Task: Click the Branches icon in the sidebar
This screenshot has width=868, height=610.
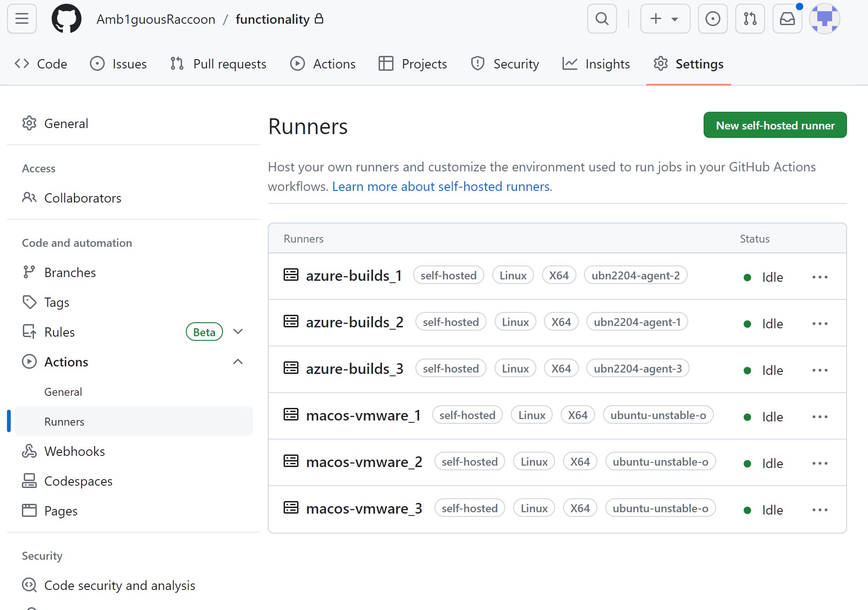Action: tap(29, 272)
